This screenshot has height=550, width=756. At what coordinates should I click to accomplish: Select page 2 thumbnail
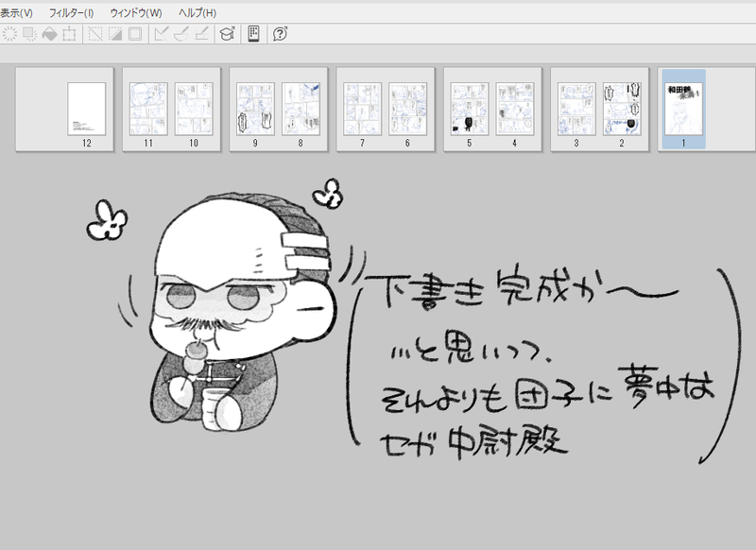(x=622, y=109)
